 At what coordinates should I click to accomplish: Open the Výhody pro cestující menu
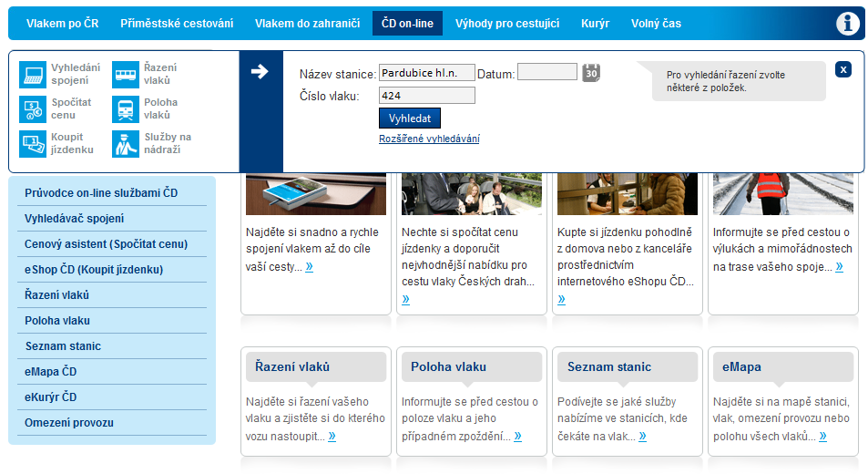tap(506, 24)
